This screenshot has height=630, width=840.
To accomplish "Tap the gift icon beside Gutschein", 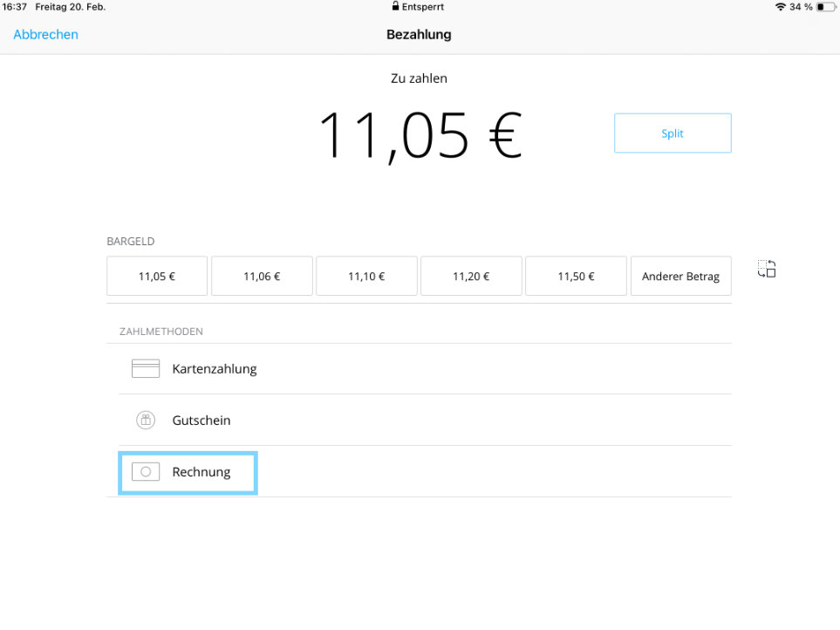I will coord(146,420).
